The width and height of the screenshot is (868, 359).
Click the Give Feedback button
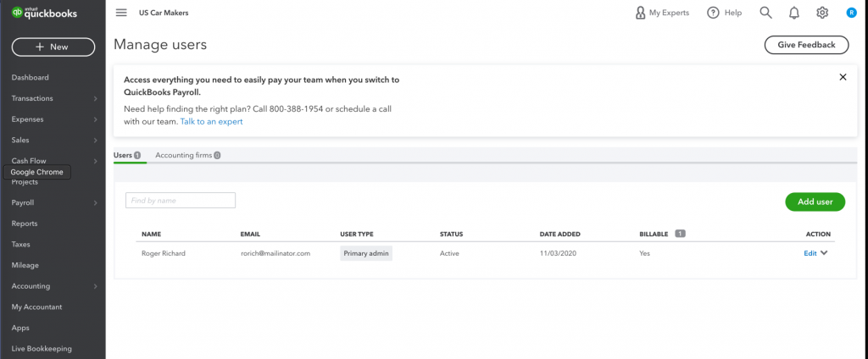click(x=806, y=45)
